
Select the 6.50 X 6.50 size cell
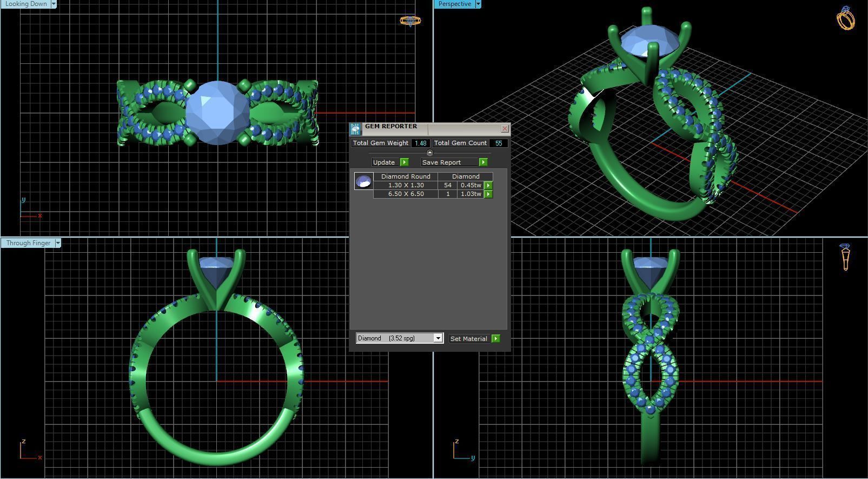(x=406, y=194)
